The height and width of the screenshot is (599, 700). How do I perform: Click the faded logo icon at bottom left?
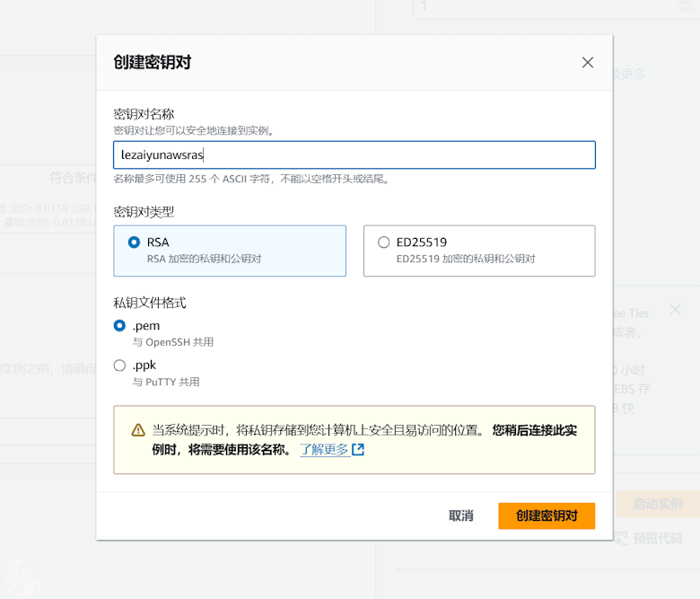click(x=22, y=577)
